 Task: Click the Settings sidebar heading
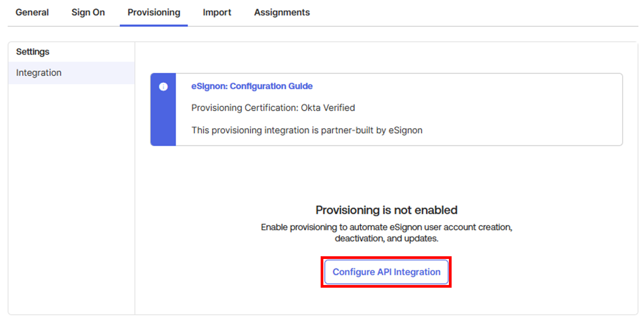(x=33, y=52)
